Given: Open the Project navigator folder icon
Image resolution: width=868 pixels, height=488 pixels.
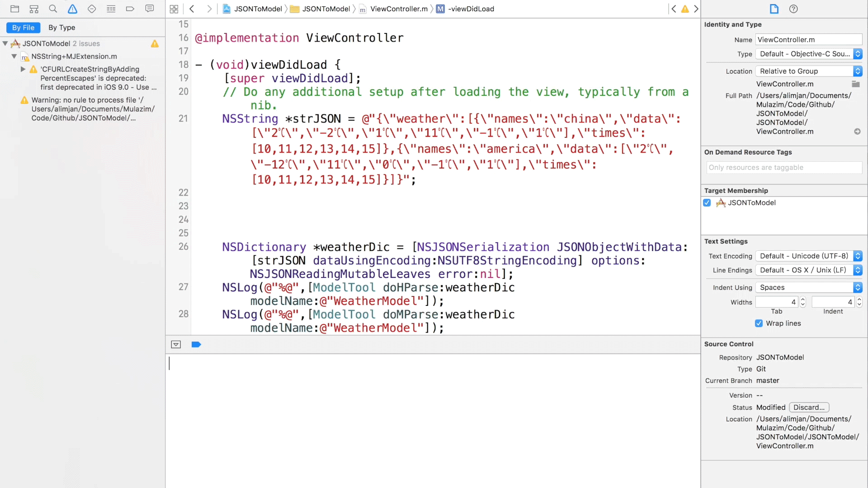Looking at the screenshot, I should coord(14,9).
